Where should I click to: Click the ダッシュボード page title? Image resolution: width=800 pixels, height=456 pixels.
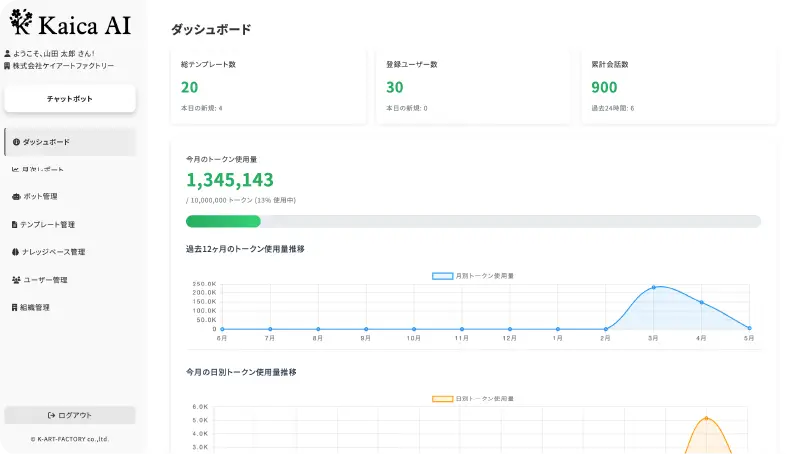(211, 30)
